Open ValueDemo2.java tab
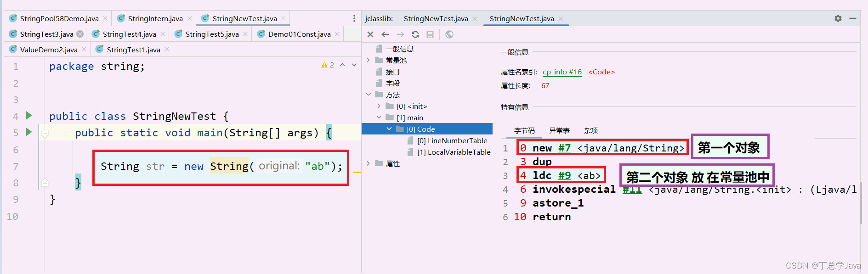The height and width of the screenshot is (274, 868). coord(49,50)
